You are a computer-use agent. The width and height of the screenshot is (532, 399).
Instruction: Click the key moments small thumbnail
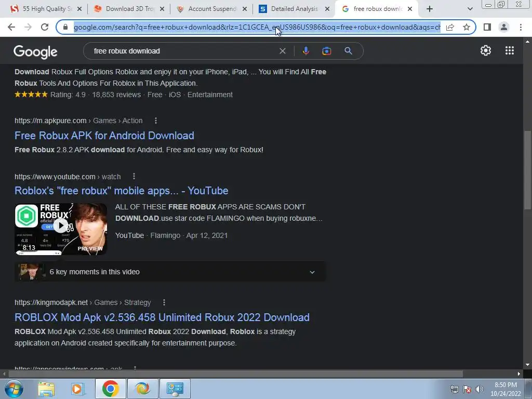pyautogui.click(x=31, y=272)
